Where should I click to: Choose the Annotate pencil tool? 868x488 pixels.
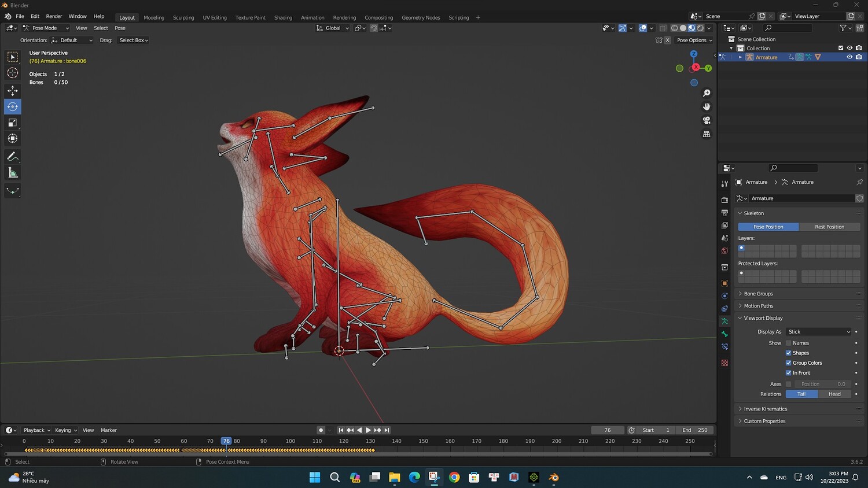tap(13, 157)
